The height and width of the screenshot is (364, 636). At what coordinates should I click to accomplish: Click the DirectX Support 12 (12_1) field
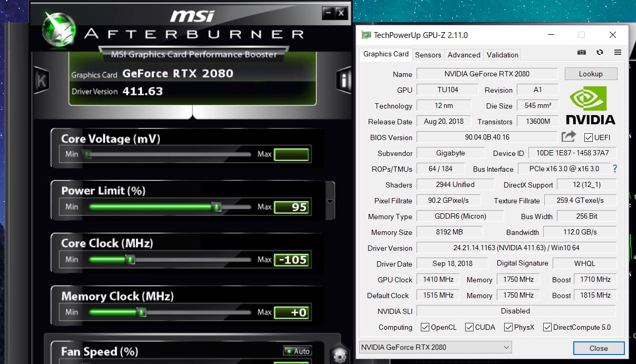(x=586, y=184)
